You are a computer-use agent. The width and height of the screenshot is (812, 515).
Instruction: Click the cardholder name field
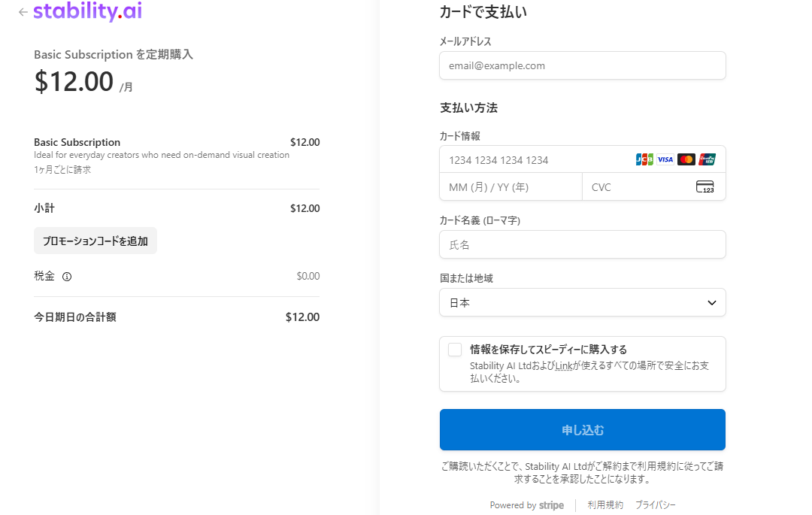point(582,244)
